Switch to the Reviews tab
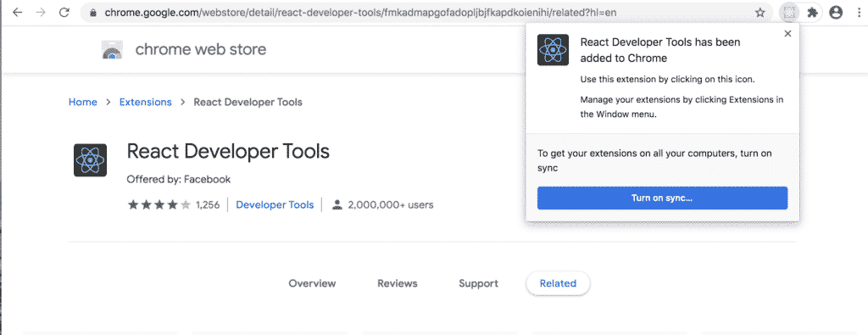The height and width of the screenshot is (335, 868). [398, 283]
